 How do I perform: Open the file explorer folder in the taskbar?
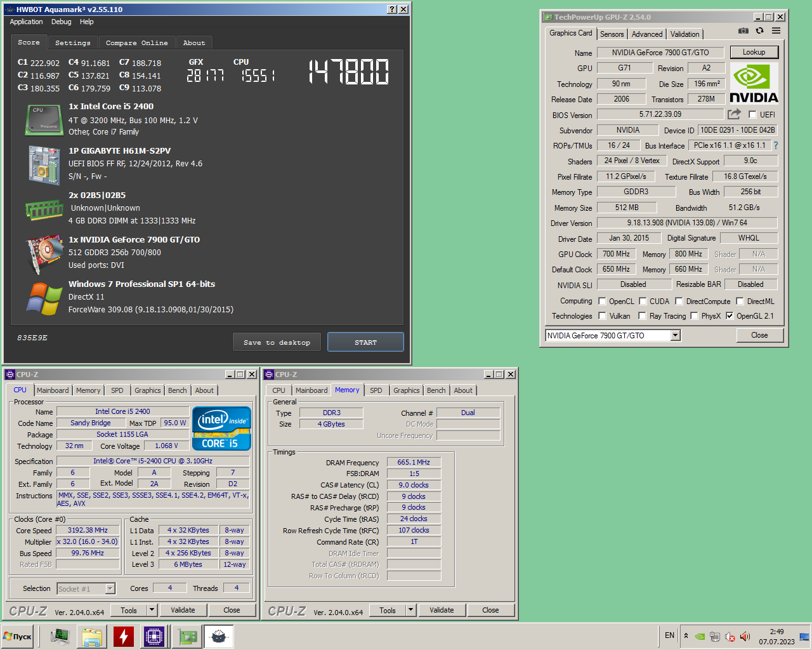click(x=92, y=636)
